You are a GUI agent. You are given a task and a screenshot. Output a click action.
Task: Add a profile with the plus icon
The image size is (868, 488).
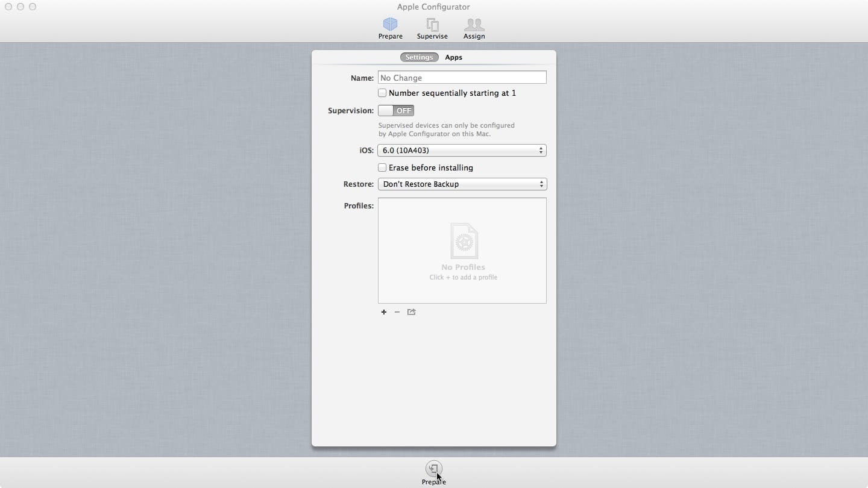coord(383,312)
